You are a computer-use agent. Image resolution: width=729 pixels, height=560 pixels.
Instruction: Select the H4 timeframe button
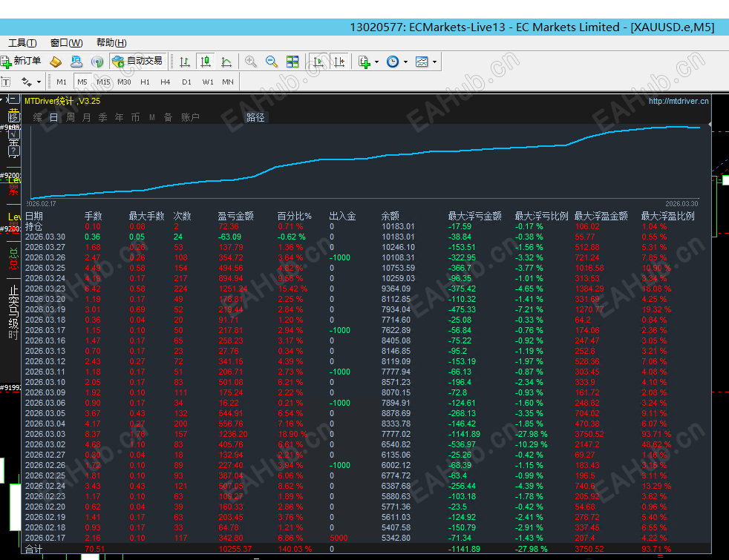165,82
